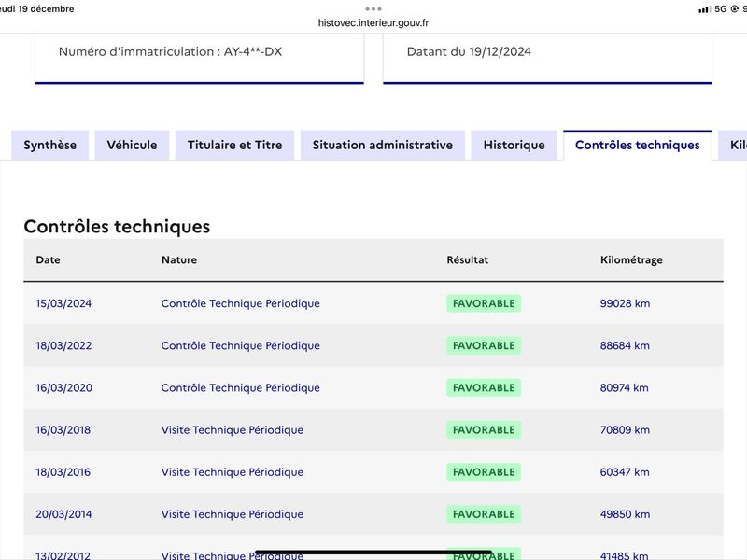The image size is (747, 560).
Task: Tap the three-dots multitasking icon
Action: (373, 9)
